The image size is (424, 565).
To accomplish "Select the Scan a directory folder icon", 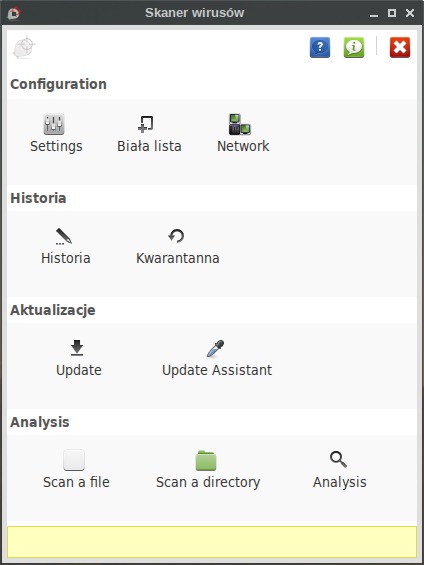I will coord(206,460).
